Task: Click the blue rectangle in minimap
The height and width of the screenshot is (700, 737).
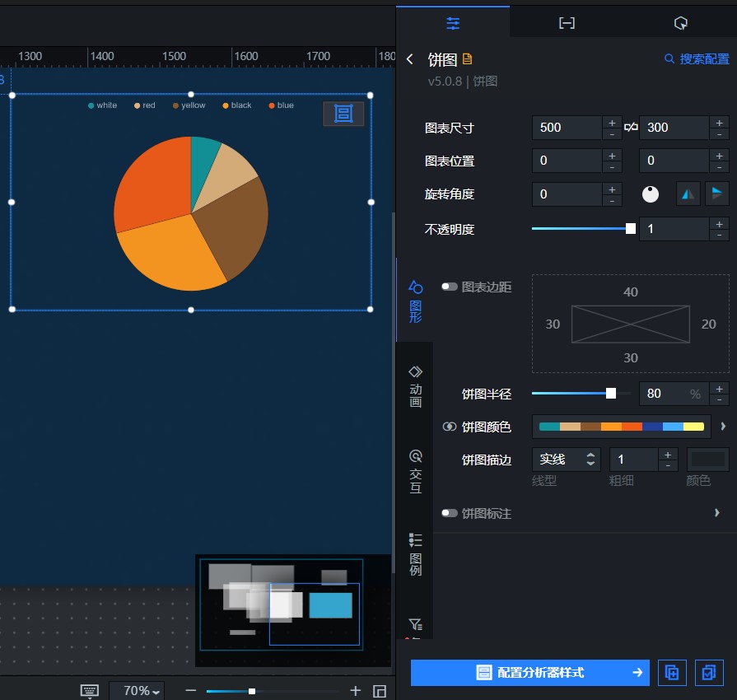Action: coord(330,605)
